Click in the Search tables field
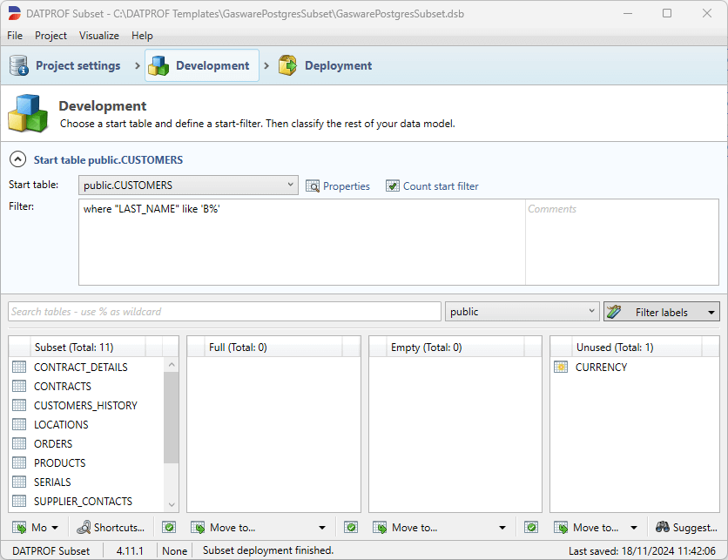The image size is (728, 560). (225, 312)
